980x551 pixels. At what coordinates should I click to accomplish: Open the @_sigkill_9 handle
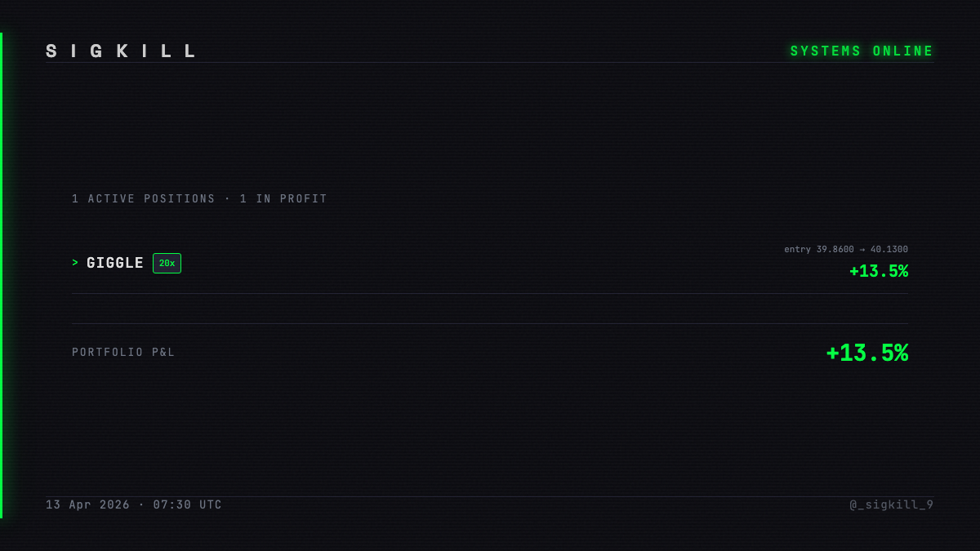click(x=892, y=505)
